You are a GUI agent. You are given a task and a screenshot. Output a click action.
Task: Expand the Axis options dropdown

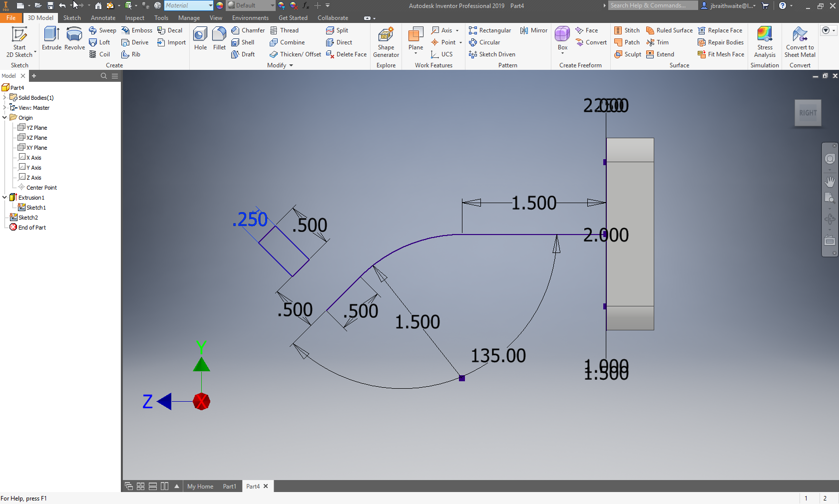(x=457, y=30)
